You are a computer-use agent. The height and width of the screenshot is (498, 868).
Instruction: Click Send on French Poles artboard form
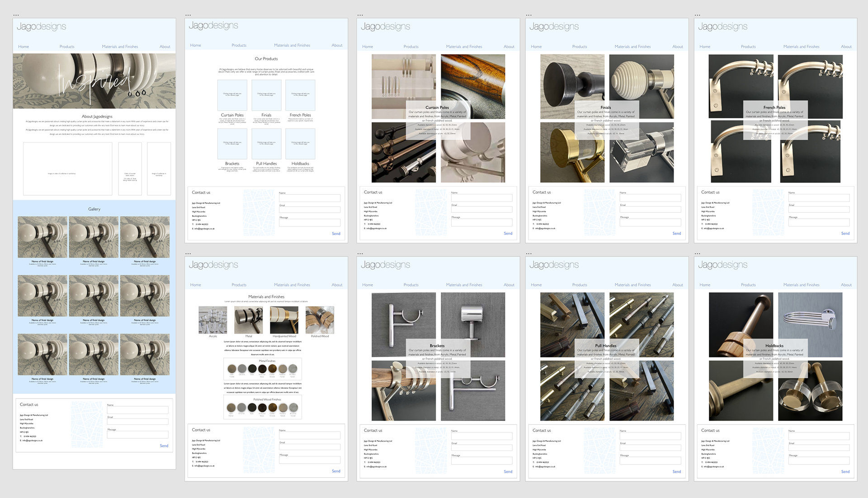click(x=845, y=233)
